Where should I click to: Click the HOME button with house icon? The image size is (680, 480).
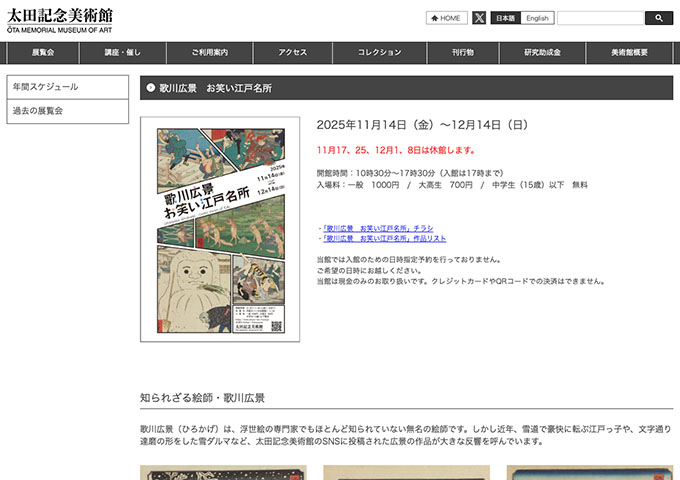447,18
